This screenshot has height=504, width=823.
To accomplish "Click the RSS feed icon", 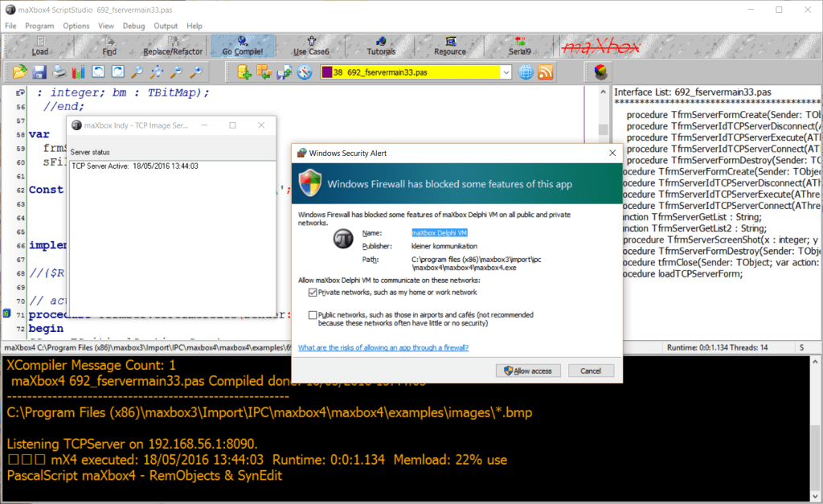I will [x=546, y=72].
